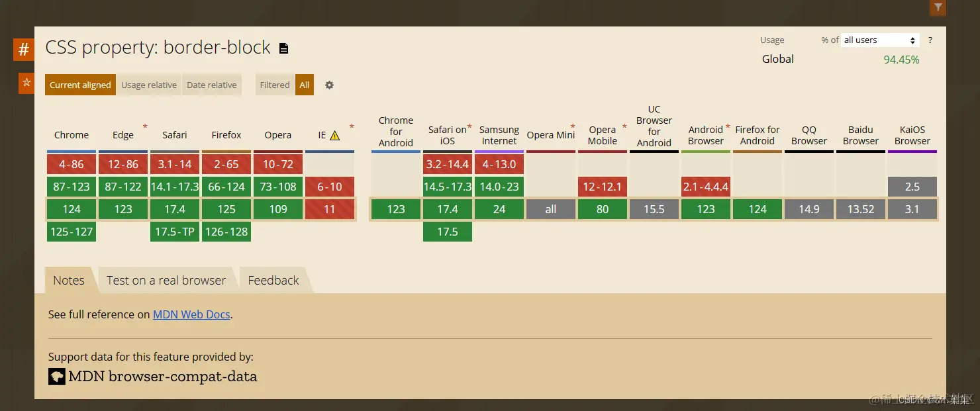
Task: Switch to Date relative view
Action: (212, 85)
